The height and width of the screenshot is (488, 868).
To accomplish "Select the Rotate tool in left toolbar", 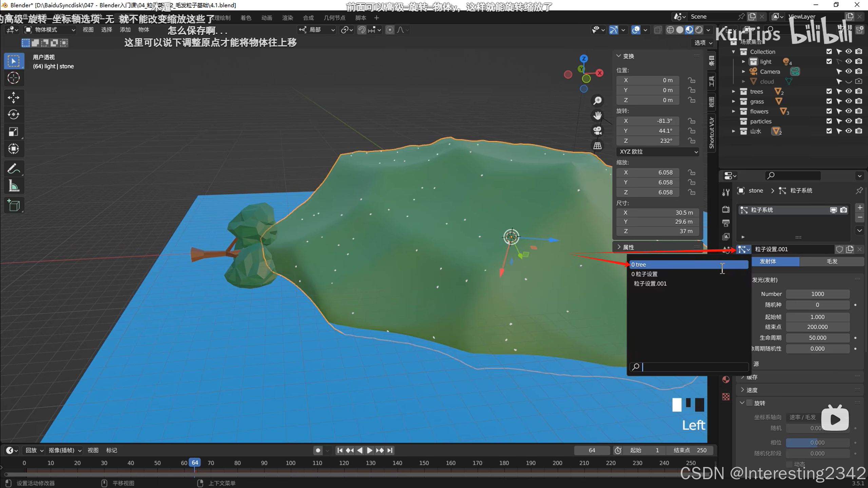I will click(13, 115).
